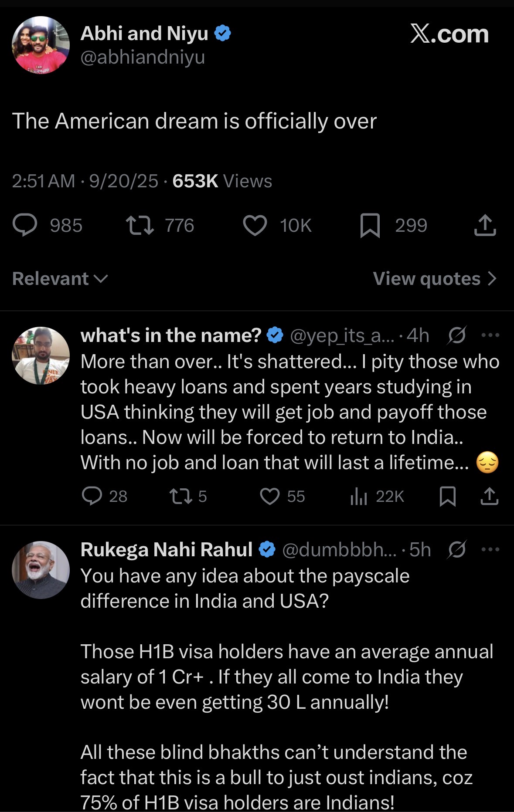Image resolution: width=514 pixels, height=812 pixels.
Task: Bookmark the main post with 299 bookmarks
Action: pos(370,226)
